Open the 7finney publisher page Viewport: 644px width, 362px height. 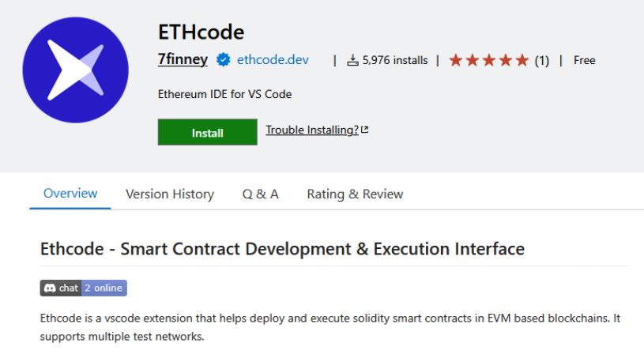tap(183, 59)
